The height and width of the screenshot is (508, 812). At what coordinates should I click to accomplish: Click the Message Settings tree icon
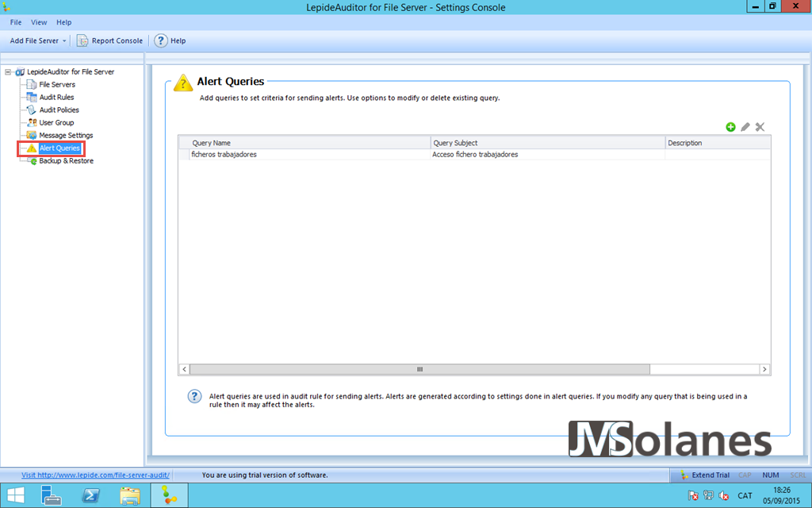(x=32, y=135)
